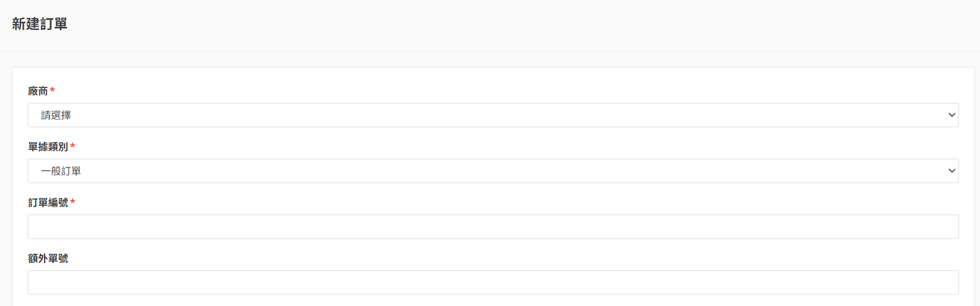Select the 一般訂單 value text

(x=61, y=171)
